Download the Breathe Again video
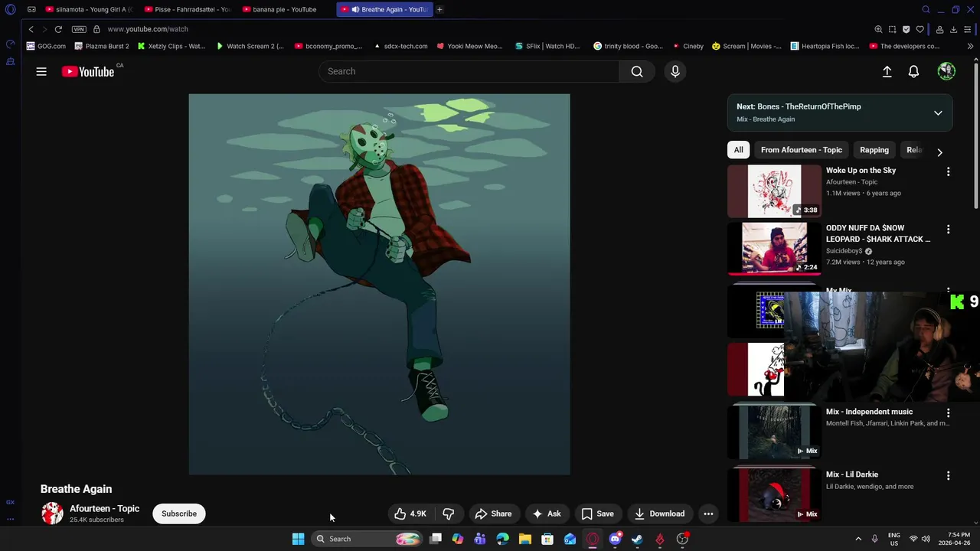The image size is (980, 551). point(659,514)
